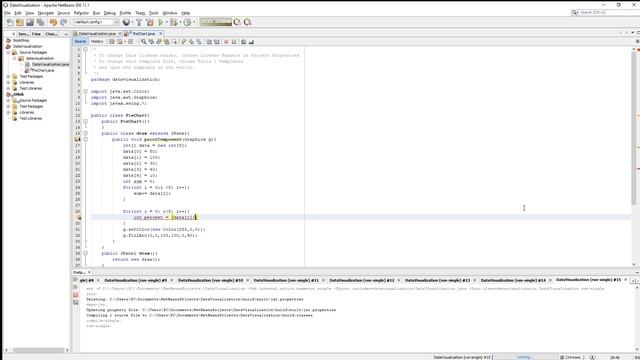Close the Output panel tab
Image resolution: width=640 pixels, height=360 pixels.
pos(89,272)
